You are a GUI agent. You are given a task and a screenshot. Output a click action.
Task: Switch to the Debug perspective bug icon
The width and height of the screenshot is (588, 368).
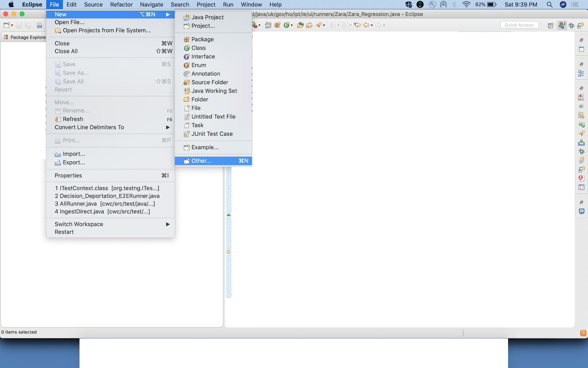pyautogui.click(x=571, y=25)
